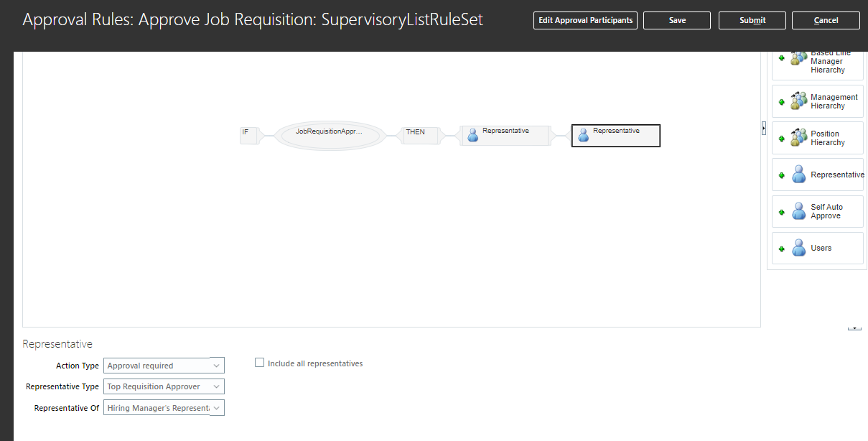Click the green plus beside Users
Viewport: 868px width, 441px height.
[x=781, y=248]
